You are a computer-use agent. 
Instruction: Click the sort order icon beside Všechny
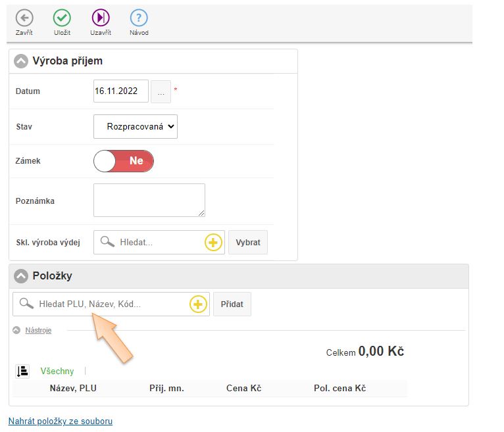click(22, 372)
